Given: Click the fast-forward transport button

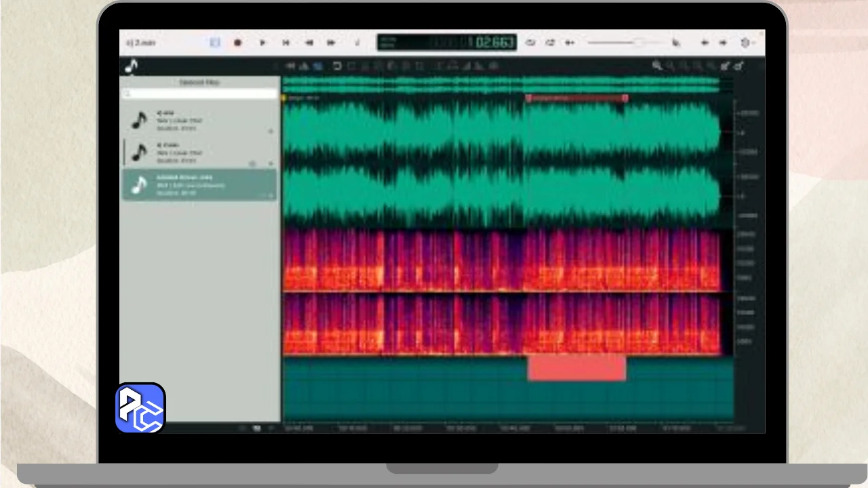Looking at the screenshot, I should coord(331,43).
